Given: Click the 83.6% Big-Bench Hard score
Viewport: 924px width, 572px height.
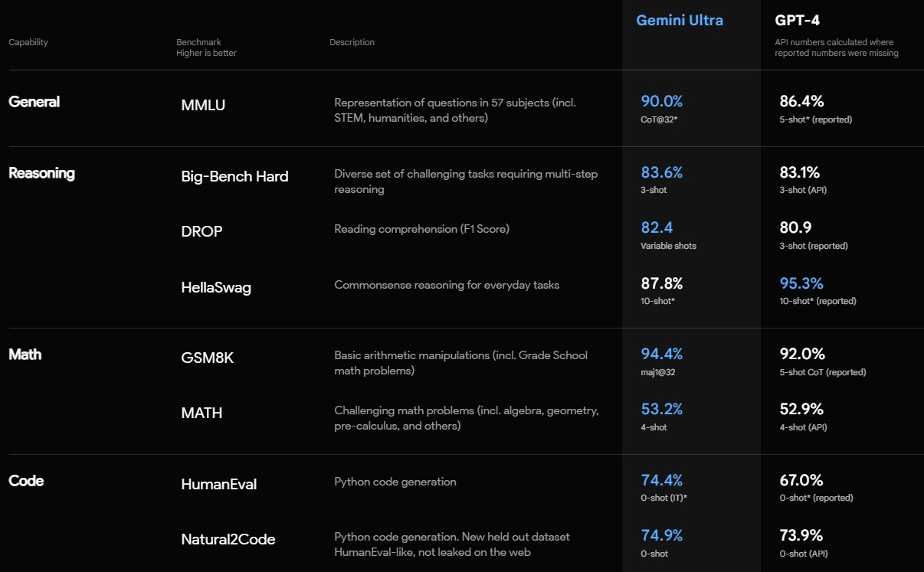Looking at the screenshot, I should coord(661,172).
